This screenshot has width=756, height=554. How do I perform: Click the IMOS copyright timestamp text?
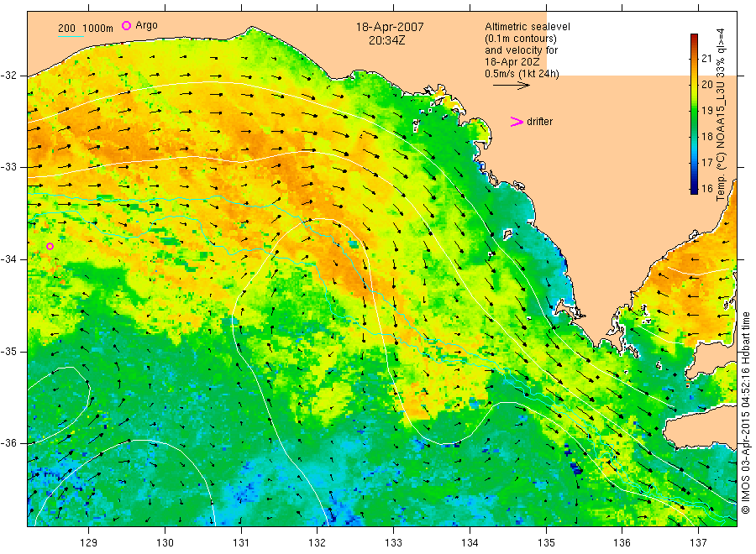746,413
